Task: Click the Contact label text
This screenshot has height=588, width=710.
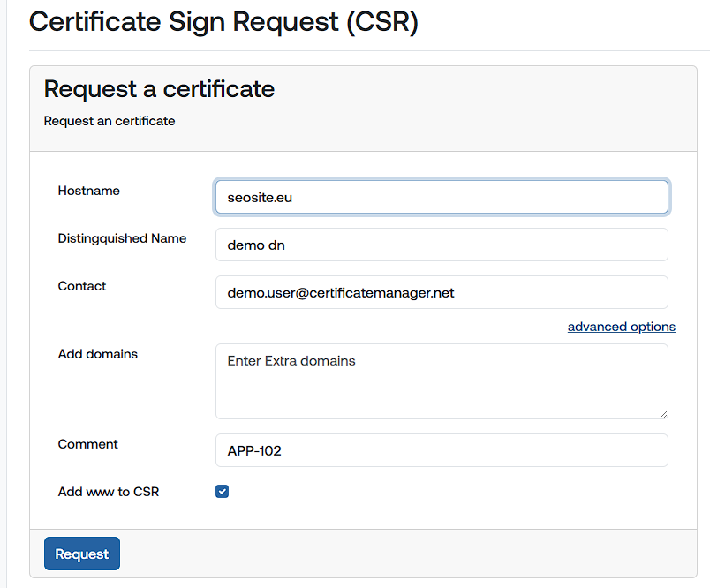Action: point(82,286)
